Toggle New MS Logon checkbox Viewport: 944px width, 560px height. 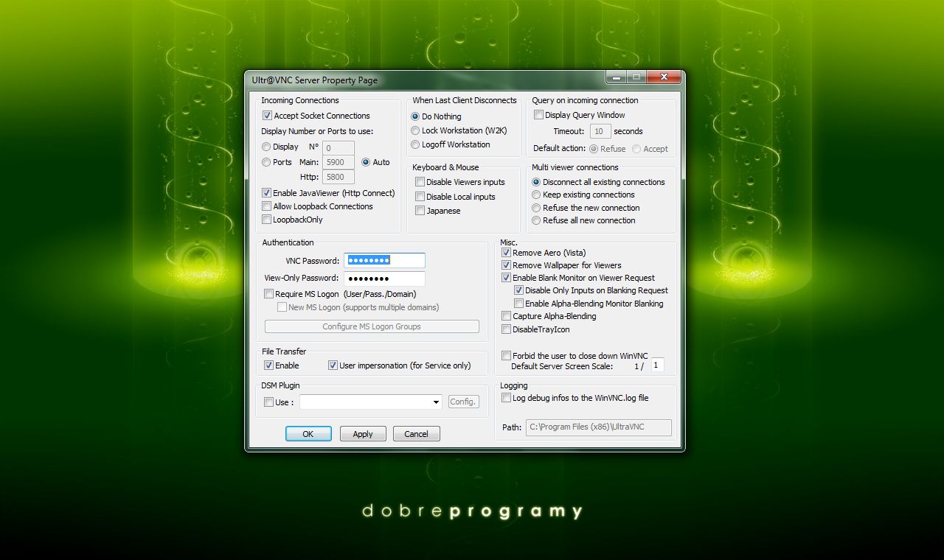tap(282, 307)
